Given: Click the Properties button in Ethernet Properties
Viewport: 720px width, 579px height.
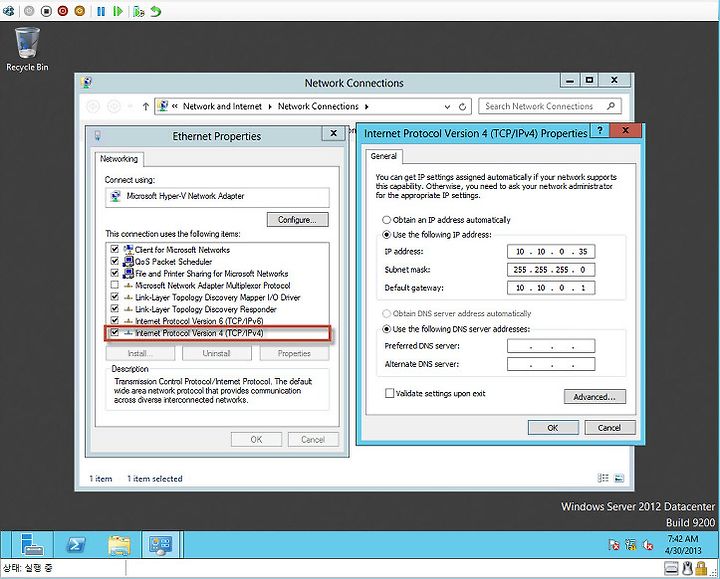Looking at the screenshot, I should (294, 353).
